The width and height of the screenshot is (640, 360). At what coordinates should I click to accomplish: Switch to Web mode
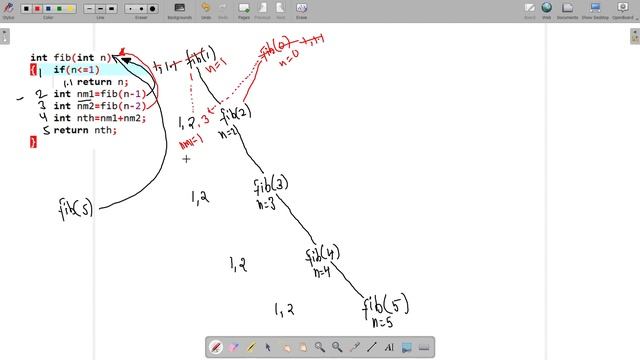[x=547, y=10]
